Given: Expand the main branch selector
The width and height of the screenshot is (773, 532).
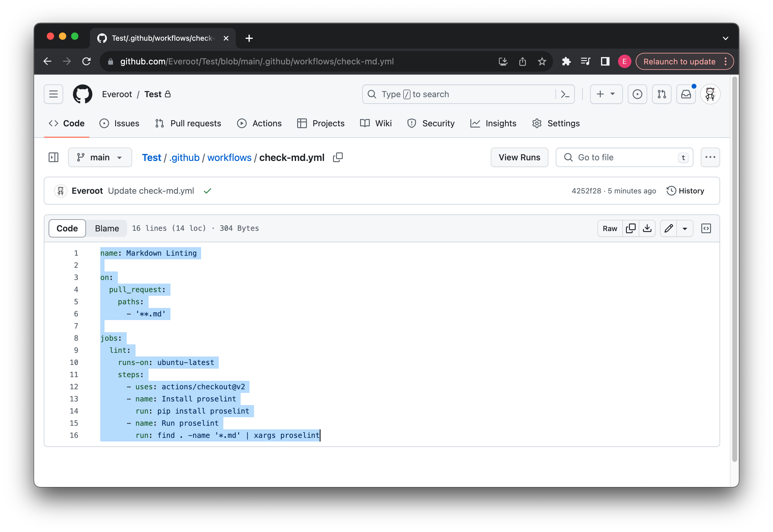Looking at the screenshot, I should pyautogui.click(x=100, y=157).
